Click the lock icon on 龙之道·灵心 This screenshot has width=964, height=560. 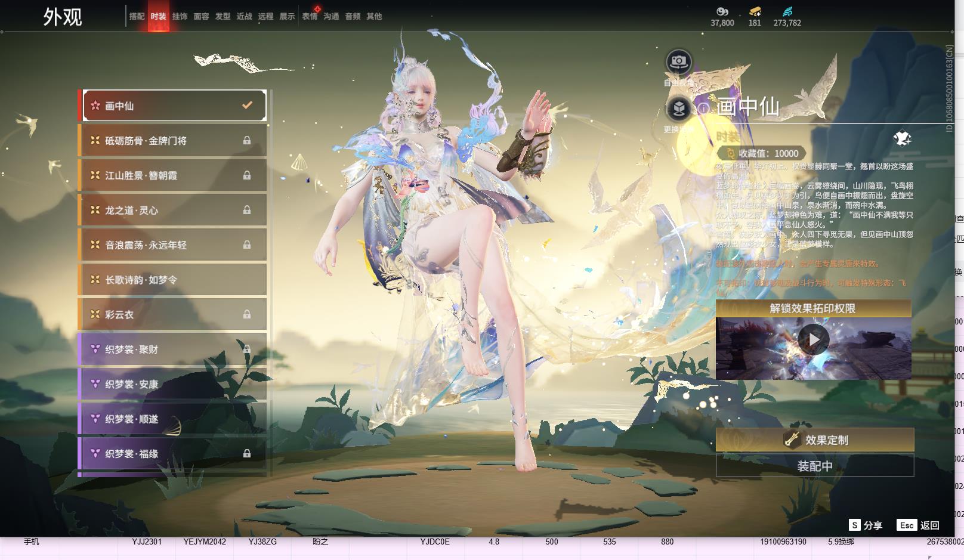[246, 210]
